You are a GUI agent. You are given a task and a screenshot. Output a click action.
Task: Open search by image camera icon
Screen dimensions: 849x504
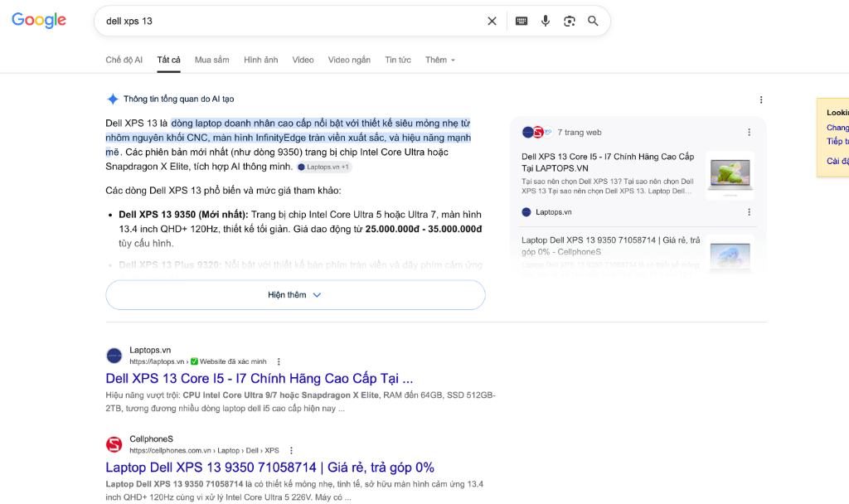pos(569,21)
